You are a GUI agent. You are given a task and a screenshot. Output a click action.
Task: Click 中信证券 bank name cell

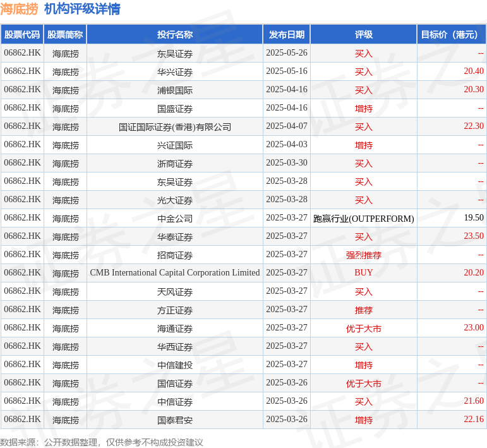175,402
